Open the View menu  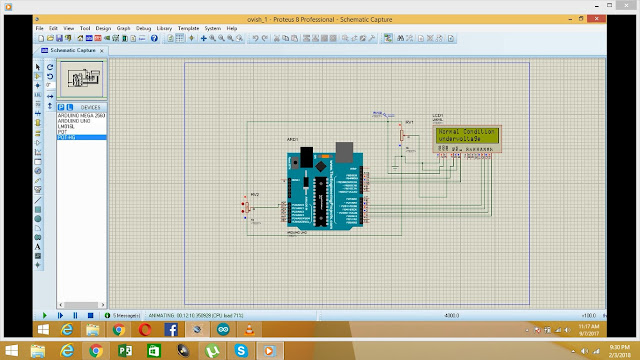coord(69,28)
